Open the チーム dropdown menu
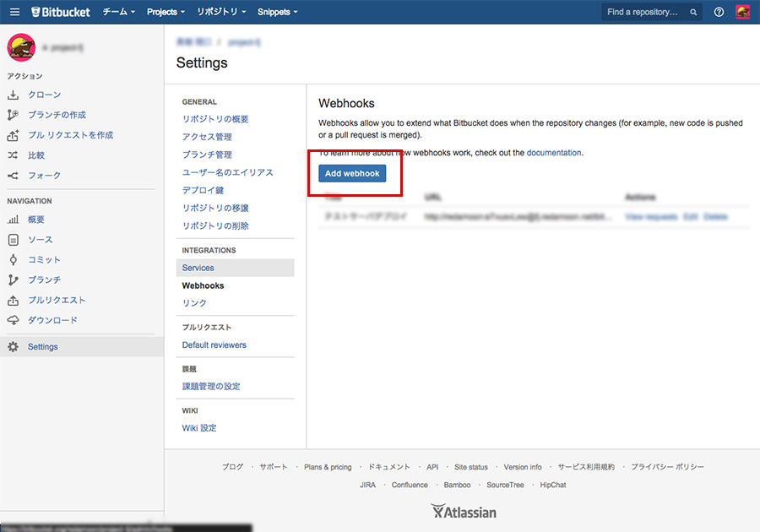Screen dimensions: 760x532 (119, 12)
